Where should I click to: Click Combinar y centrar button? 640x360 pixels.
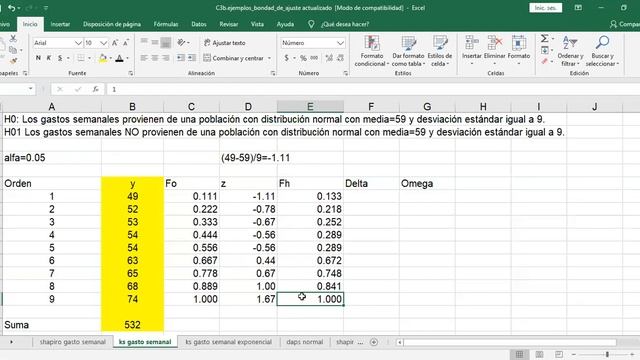[x=233, y=58]
